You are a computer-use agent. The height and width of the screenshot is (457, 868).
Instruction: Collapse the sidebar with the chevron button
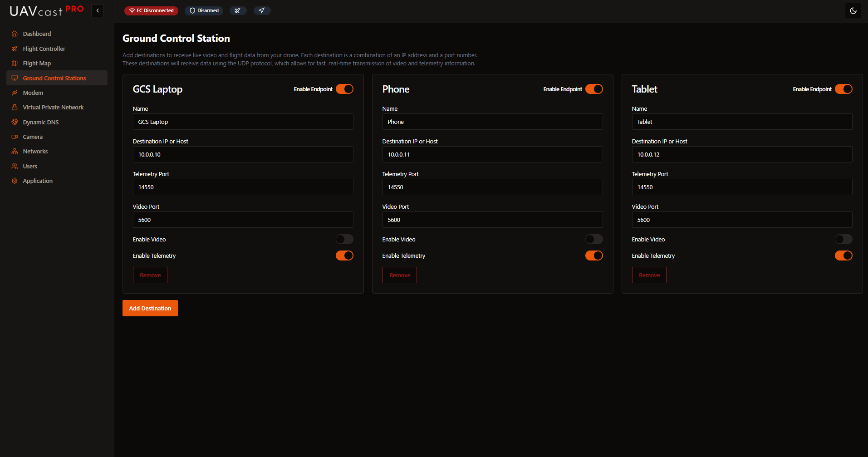point(98,10)
